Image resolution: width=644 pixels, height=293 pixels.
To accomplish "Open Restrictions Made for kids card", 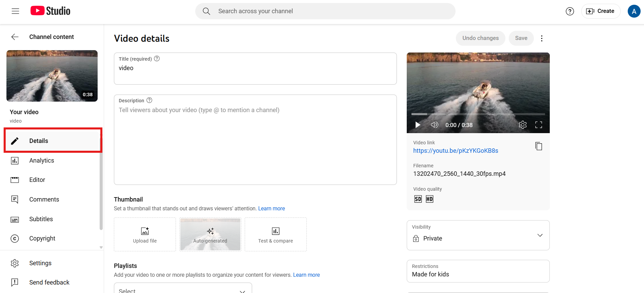I will (478, 271).
